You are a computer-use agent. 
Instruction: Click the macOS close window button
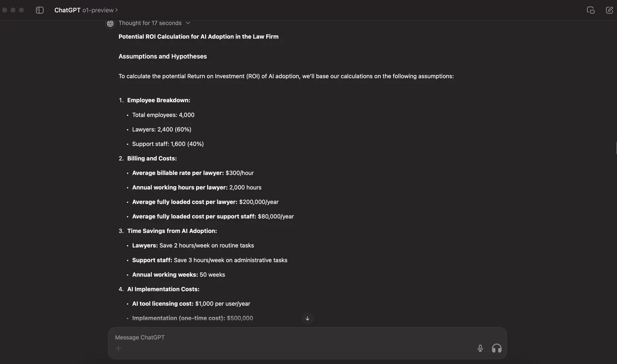pyautogui.click(x=5, y=10)
